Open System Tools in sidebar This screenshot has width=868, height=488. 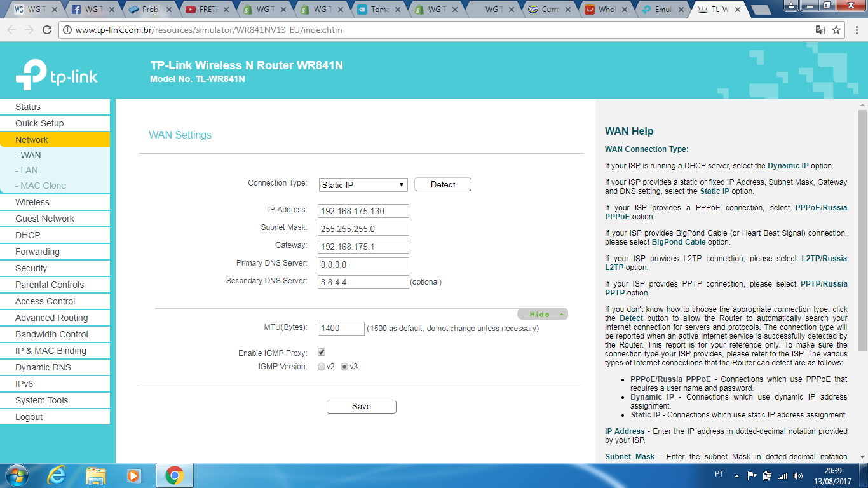pyautogui.click(x=55, y=400)
